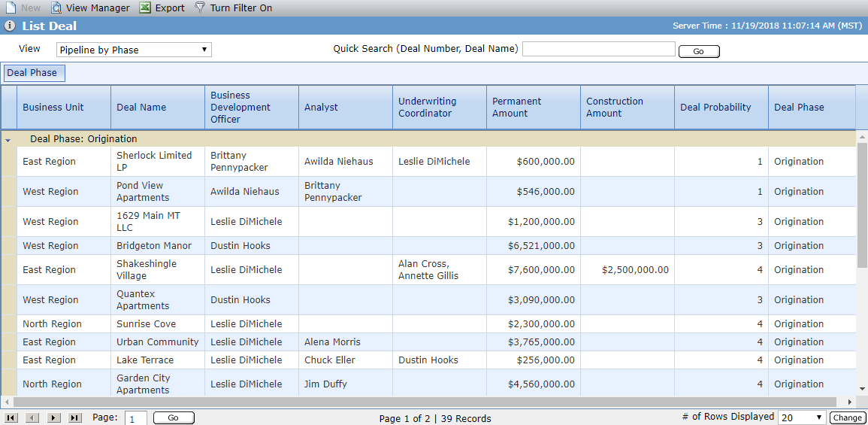
Task: Click the List Deal info icon
Action: point(10,26)
